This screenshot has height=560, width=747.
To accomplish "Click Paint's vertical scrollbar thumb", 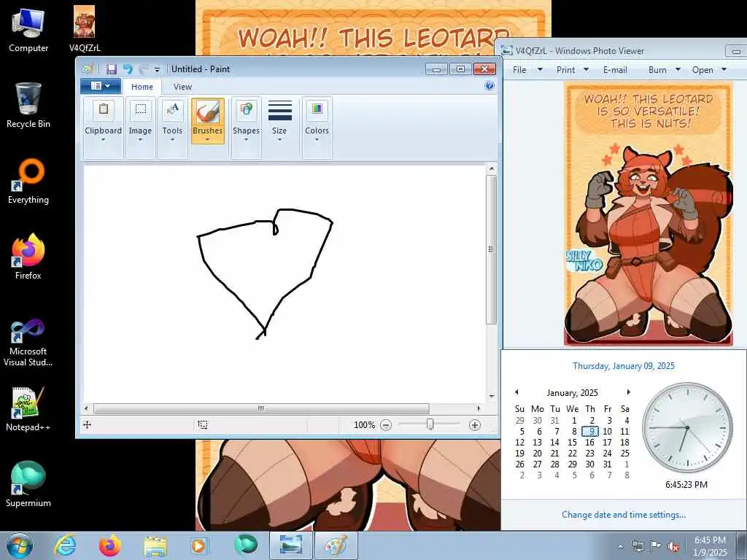I will tap(491, 249).
